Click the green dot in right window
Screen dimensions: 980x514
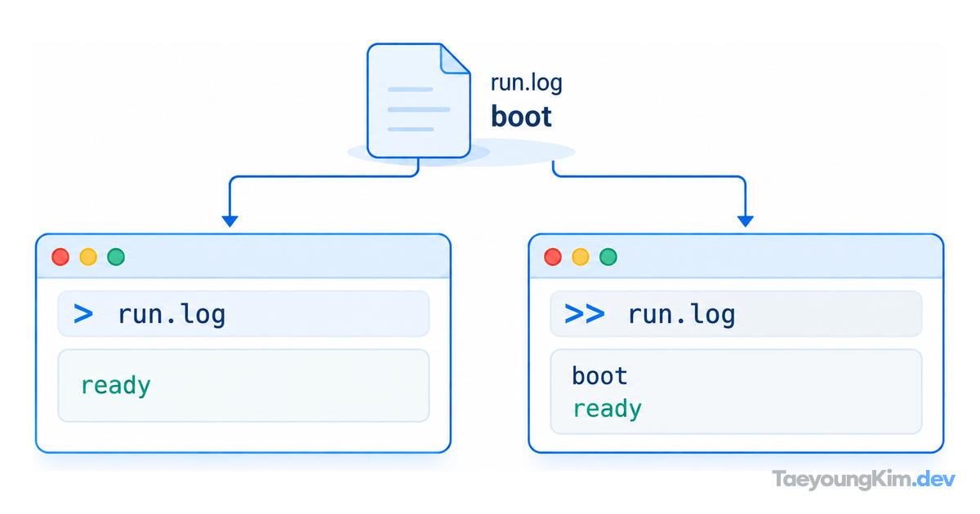[x=608, y=257]
